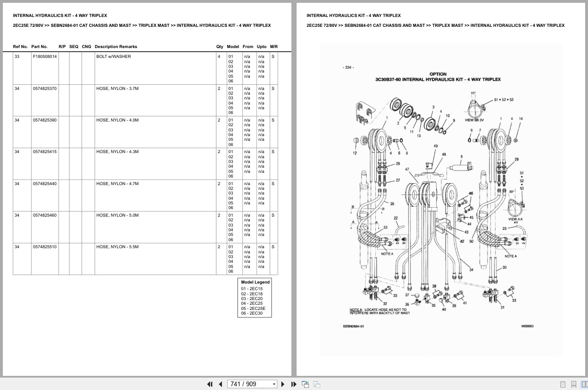Open the page number dropdown arrow
The image size is (588, 390).
pos(274,384)
